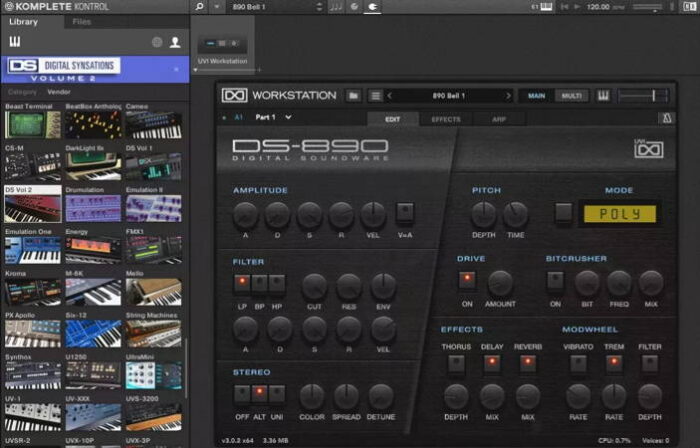Open the POLY mode selector display
Viewport: 700px width, 448px height.
[x=620, y=214]
